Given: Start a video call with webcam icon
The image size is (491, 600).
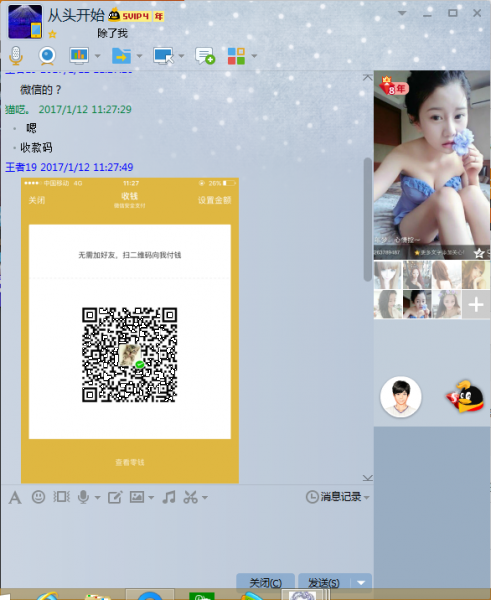Looking at the screenshot, I should click(47, 56).
